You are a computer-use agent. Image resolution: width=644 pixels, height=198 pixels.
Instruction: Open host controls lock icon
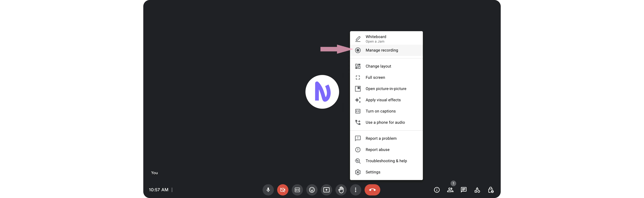[x=491, y=190]
